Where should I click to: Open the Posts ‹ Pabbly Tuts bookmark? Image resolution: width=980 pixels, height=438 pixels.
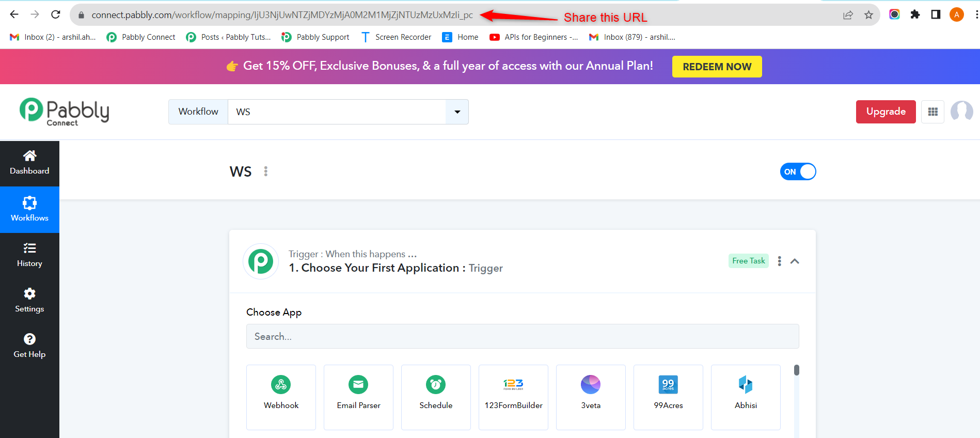click(228, 37)
